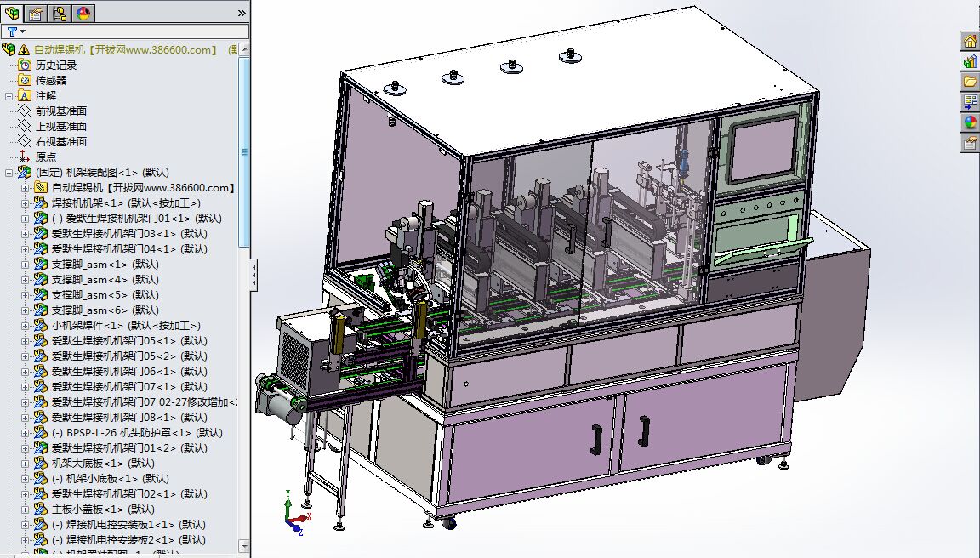Expand 支撑脚_asm<1> subassembly
The width and height of the screenshot is (980, 558).
(25, 265)
